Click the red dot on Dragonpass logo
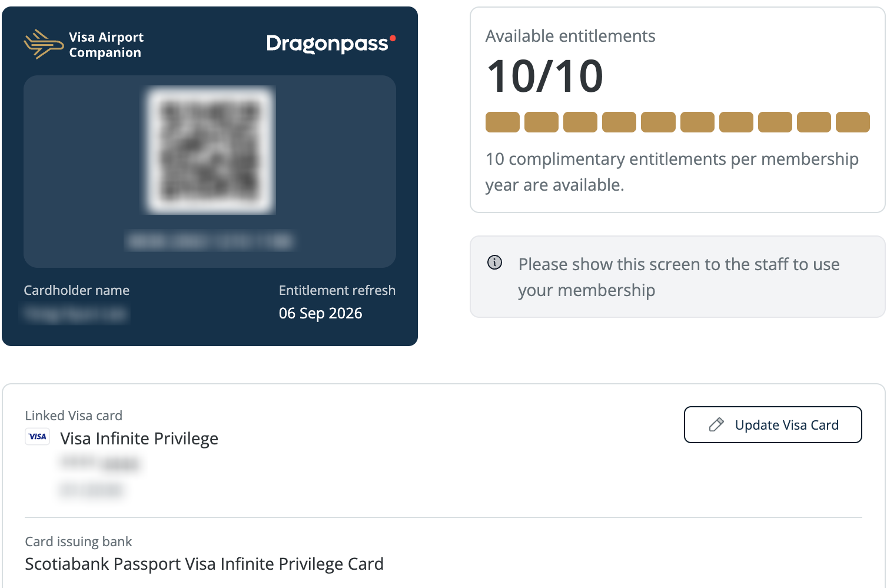887x588 pixels. coord(393,39)
